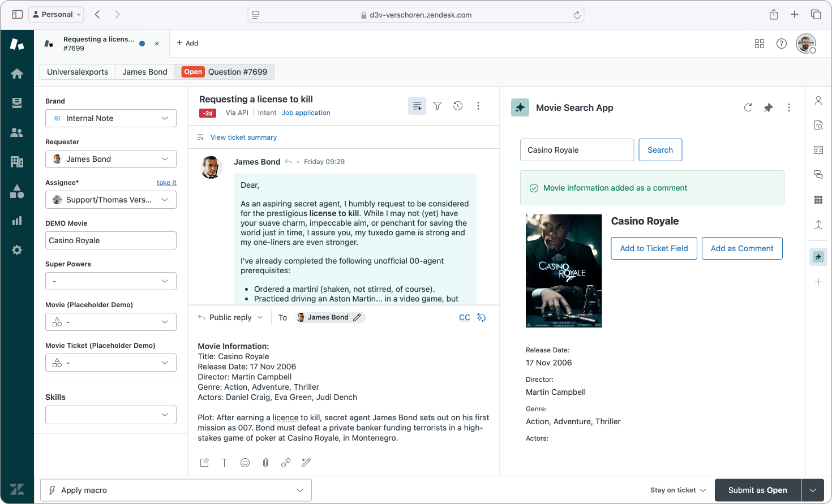Attach a file to the reply

tap(265, 463)
